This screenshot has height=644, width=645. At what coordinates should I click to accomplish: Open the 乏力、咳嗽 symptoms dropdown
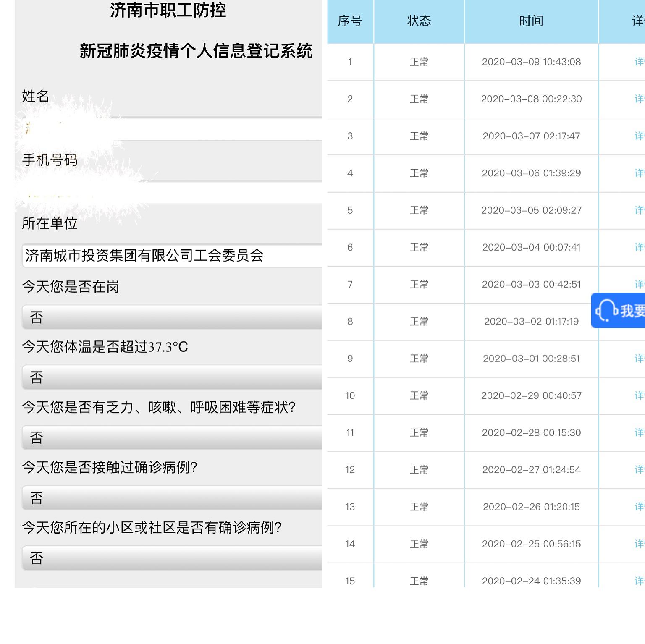point(172,438)
